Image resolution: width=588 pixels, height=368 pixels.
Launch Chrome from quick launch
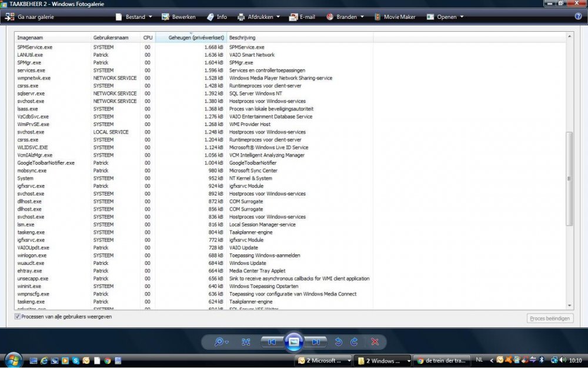[x=108, y=360]
